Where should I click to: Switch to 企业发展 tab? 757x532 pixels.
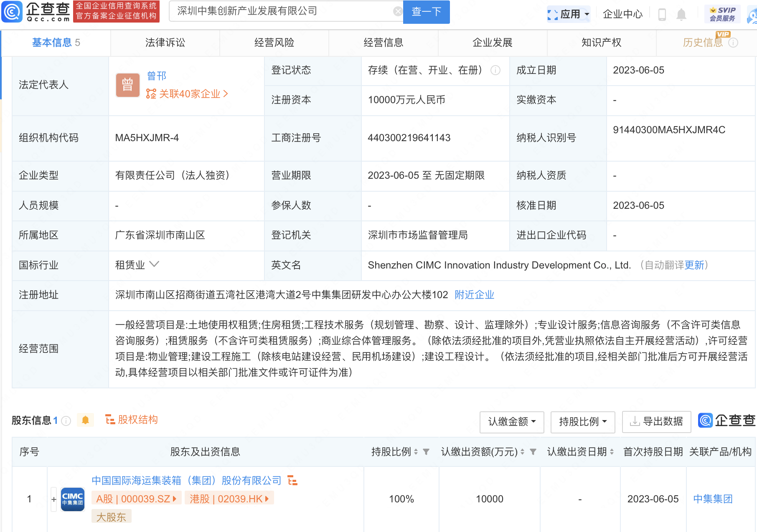[492, 43]
